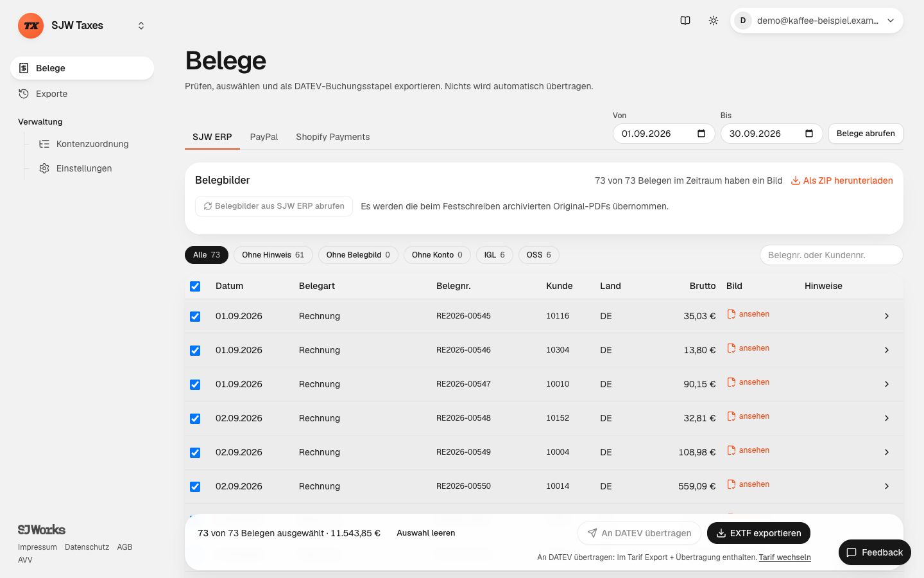Image resolution: width=924 pixels, height=578 pixels.
Task: Open the documentation book icon
Action: [685, 21]
